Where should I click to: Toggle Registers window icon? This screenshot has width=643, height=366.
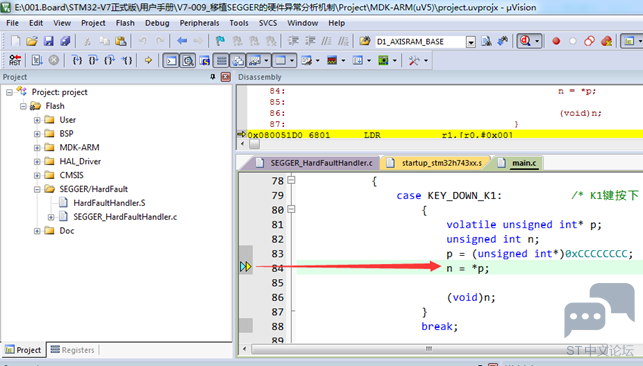221,61
